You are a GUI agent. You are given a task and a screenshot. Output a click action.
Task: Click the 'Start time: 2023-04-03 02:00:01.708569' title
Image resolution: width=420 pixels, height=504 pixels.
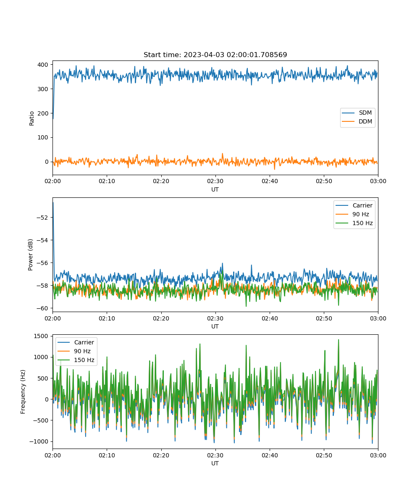pyautogui.click(x=215, y=55)
